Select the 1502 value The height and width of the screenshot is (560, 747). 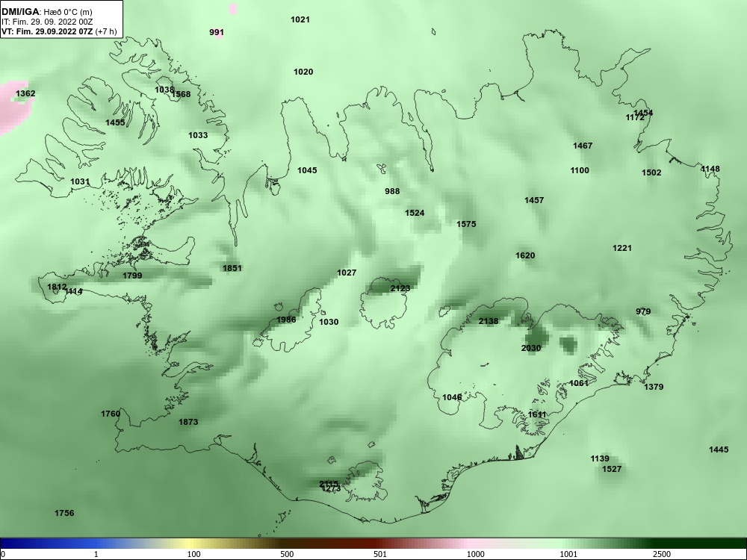coord(651,173)
